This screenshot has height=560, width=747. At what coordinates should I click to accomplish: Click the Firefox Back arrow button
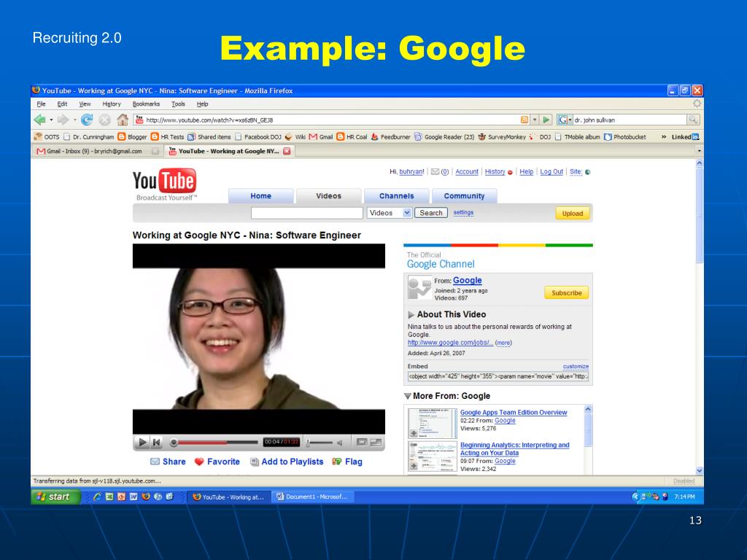click(x=40, y=120)
